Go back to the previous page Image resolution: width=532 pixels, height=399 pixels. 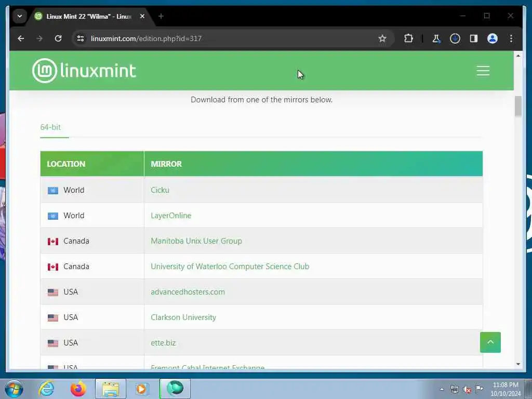[x=21, y=38]
